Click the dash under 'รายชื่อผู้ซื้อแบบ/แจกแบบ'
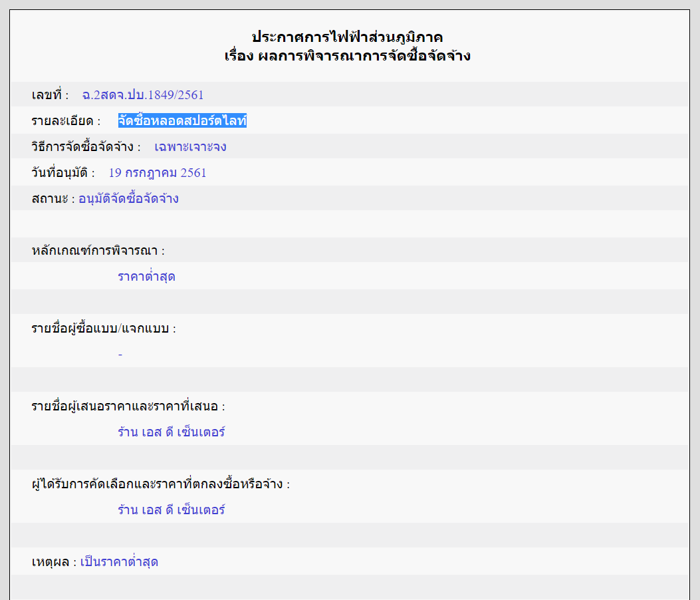 [120, 355]
